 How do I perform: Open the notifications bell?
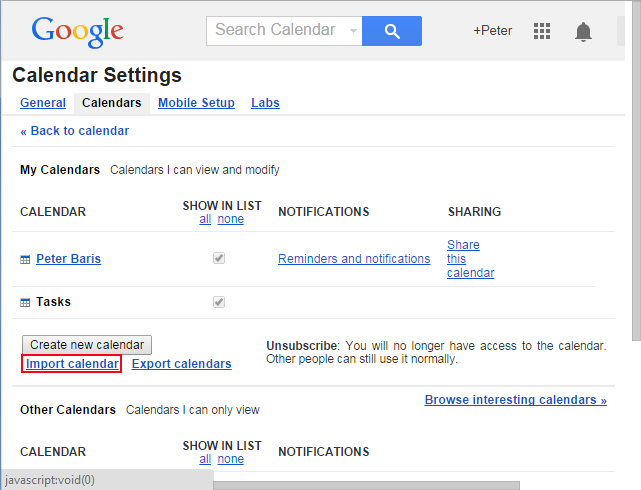tap(583, 31)
